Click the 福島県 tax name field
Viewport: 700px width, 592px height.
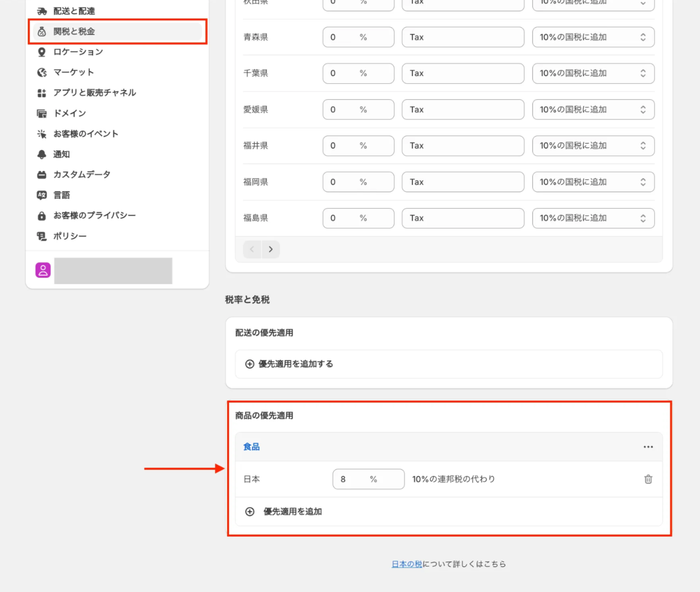(463, 218)
